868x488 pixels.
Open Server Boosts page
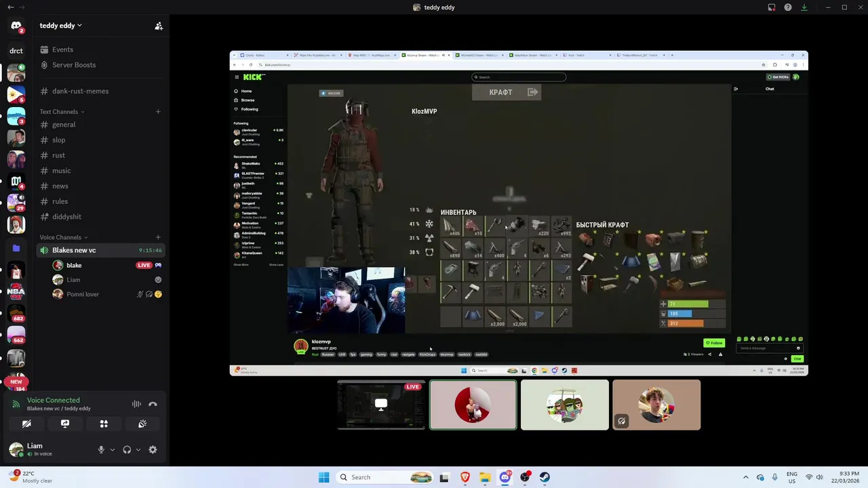tap(100, 65)
